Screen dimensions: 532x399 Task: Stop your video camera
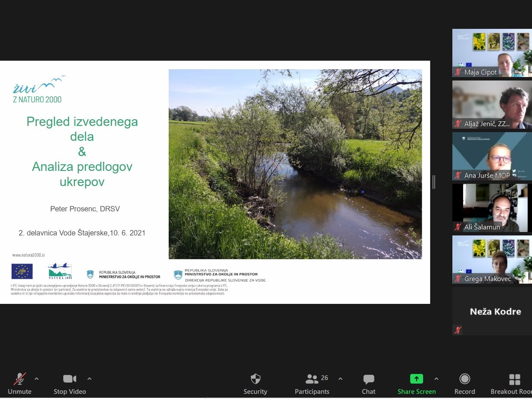(x=70, y=384)
